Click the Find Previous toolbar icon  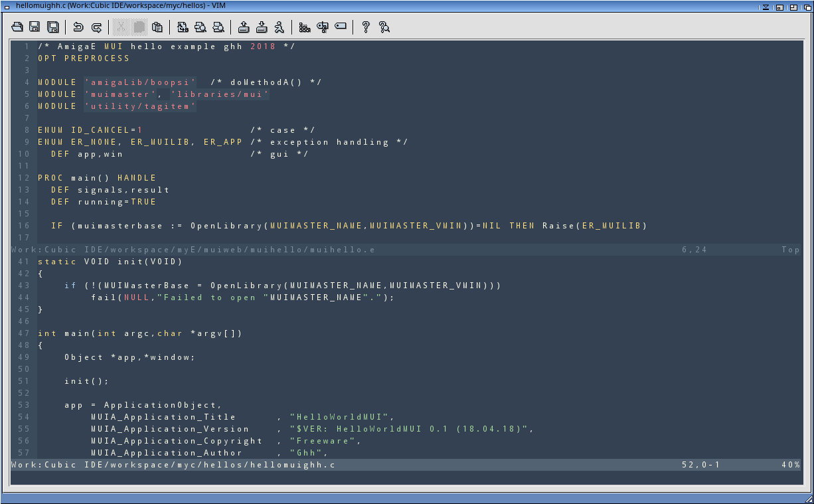pyautogui.click(x=218, y=27)
